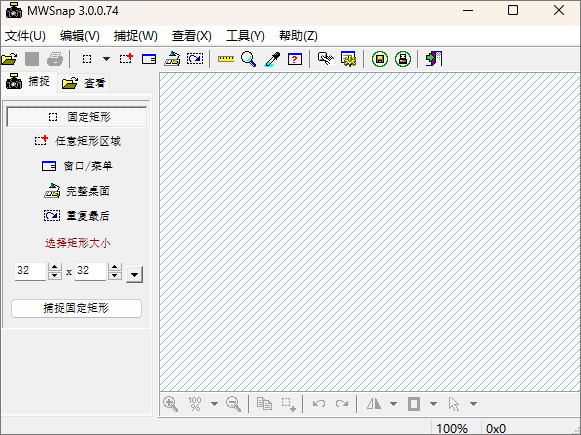Select the 固定矩形 capture mode
Image resolution: width=581 pixels, height=435 pixels.
[77, 117]
